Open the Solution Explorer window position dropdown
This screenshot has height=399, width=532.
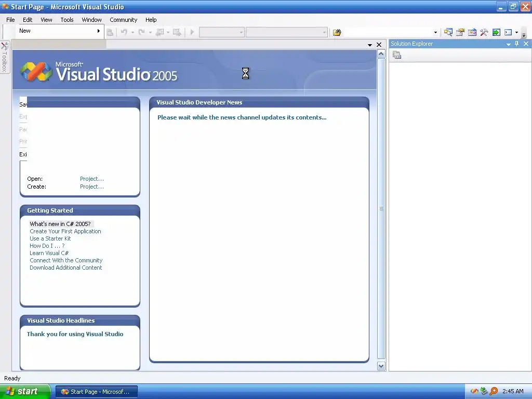(509, 44)
